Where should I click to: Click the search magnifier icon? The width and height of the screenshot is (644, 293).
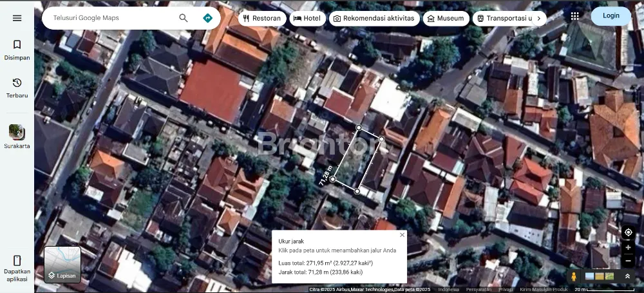pos(184,18)
